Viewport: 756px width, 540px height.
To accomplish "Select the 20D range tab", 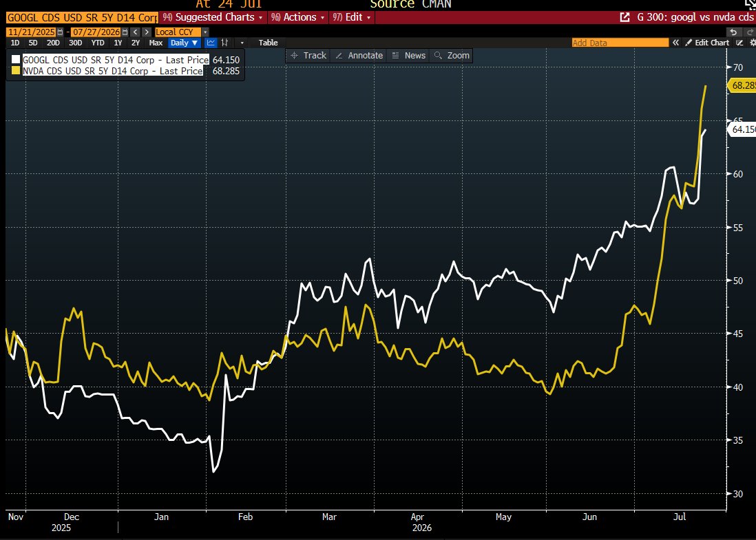I will 53,43.
